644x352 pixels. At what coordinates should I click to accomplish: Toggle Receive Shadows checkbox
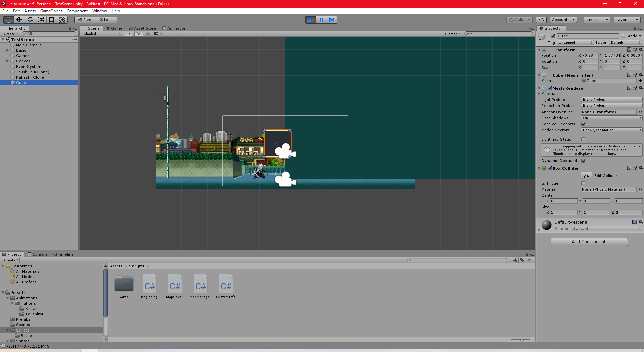point(583,124)
